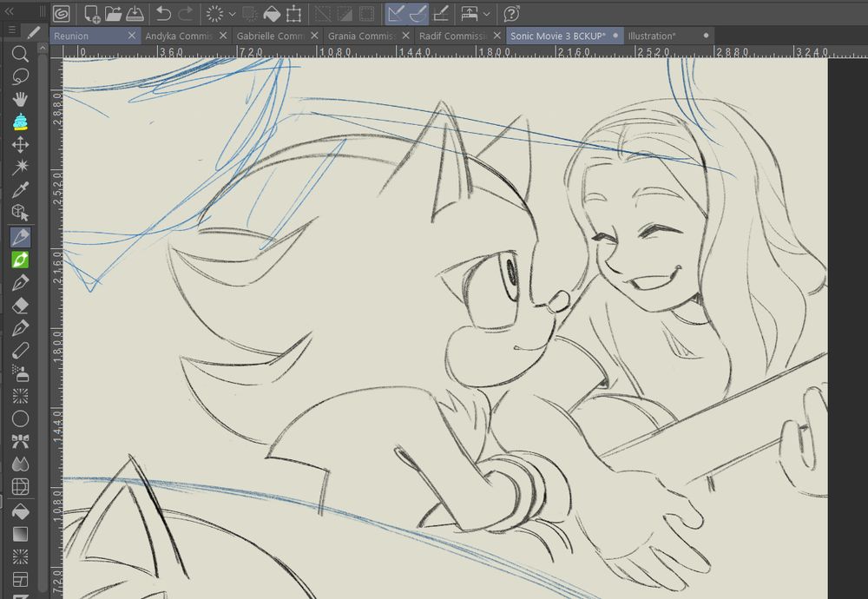Toggle Snap to Grid
868x599 pixels.
point(441,14)
